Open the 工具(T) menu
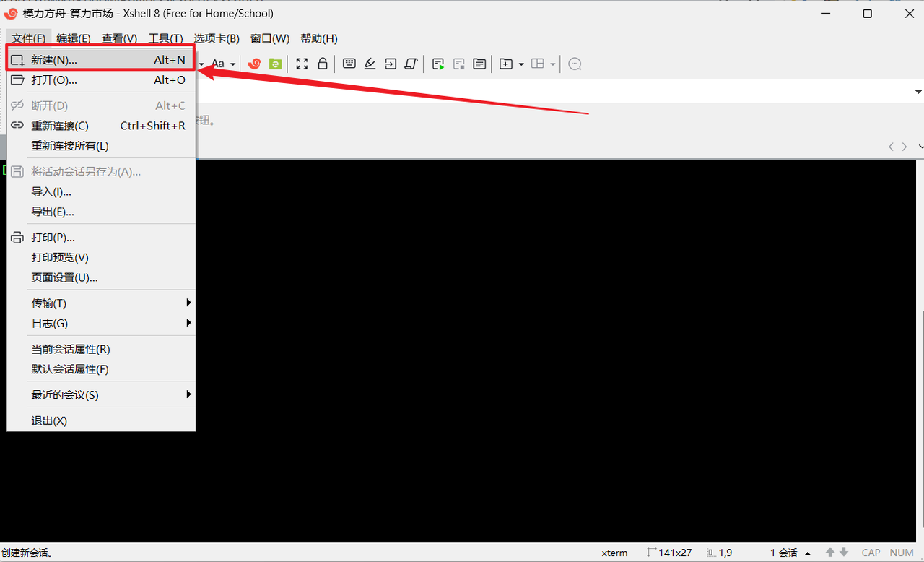The height and width of the screenshot is (562, 924). (166, 38)
